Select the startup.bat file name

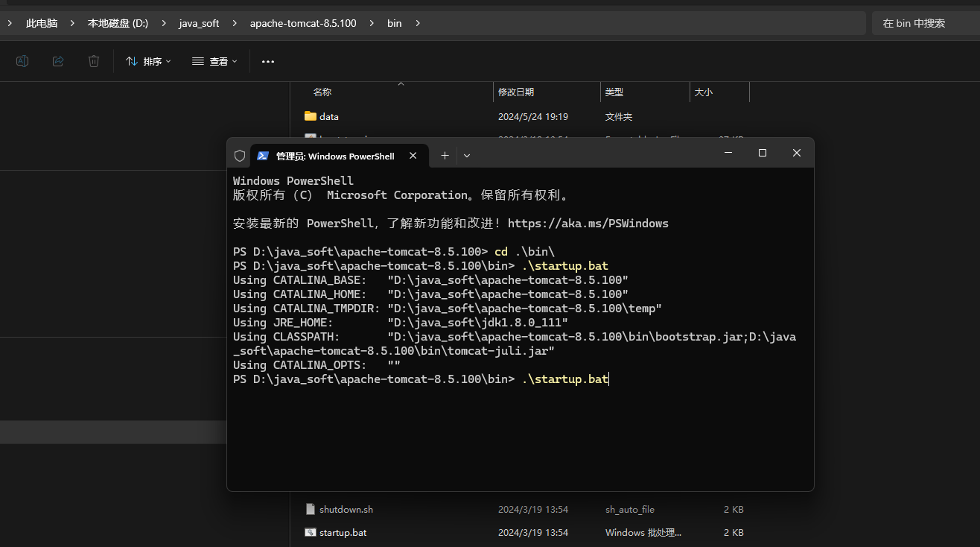pyautogui.click(x=343, y=533)
